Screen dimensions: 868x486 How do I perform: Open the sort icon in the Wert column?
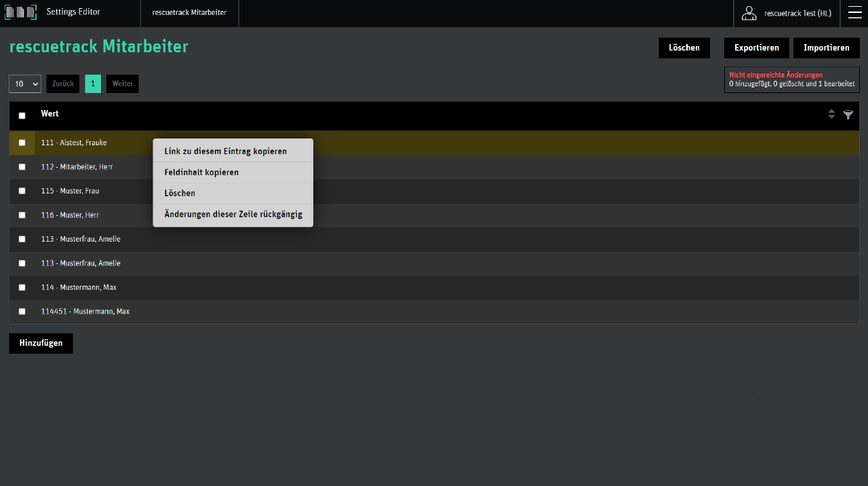[831, 114]
